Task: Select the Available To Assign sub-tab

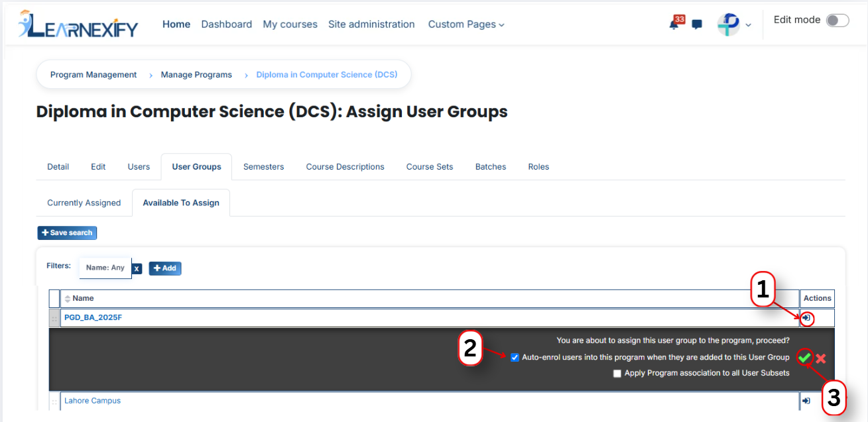Action: coord(181,203)
